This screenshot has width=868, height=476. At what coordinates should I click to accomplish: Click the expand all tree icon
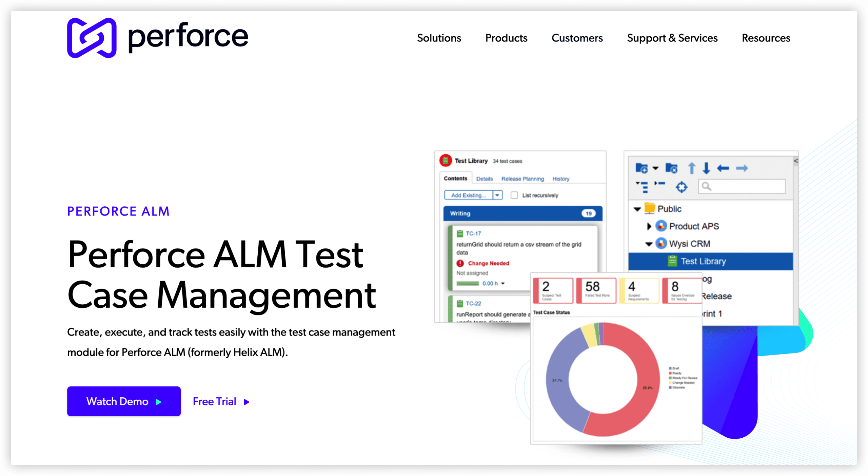tap(642, 187)
